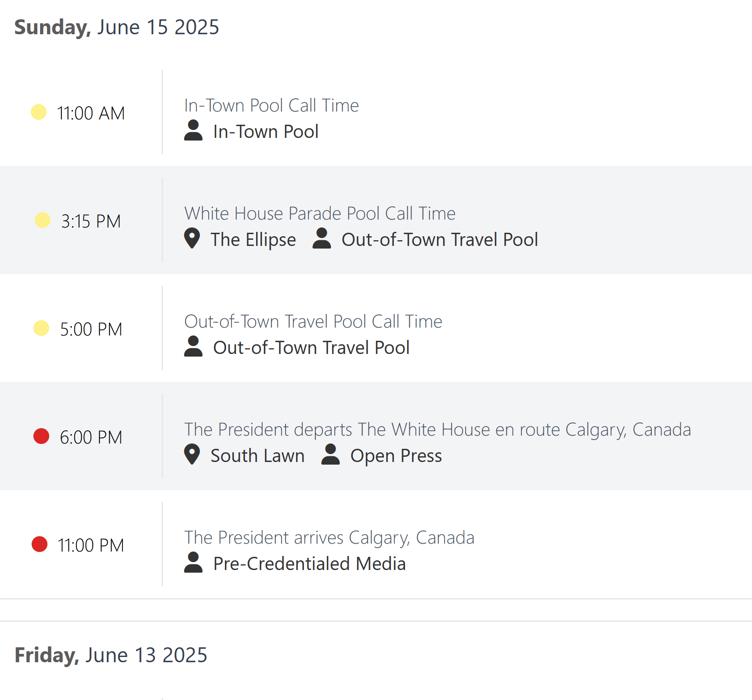Click the yellow dot at 11:00 AM
The image size is (752, 700).
39,112
